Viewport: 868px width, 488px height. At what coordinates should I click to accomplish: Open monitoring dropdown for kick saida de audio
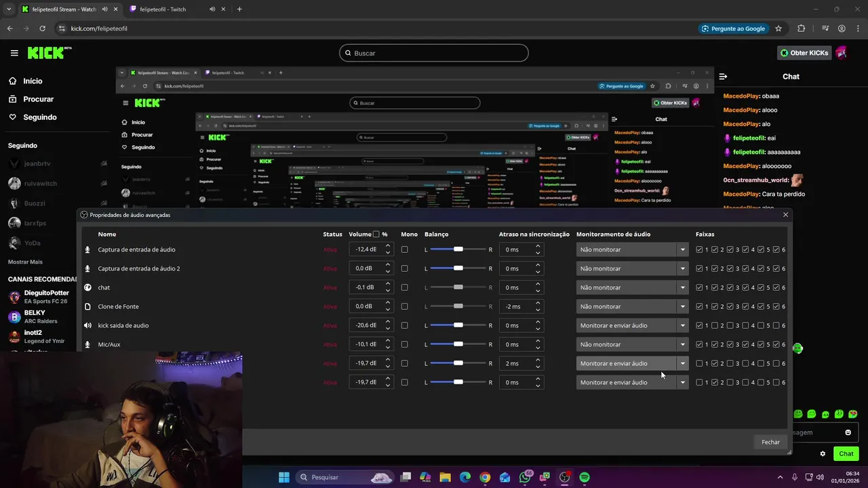(x=632, y=325)
